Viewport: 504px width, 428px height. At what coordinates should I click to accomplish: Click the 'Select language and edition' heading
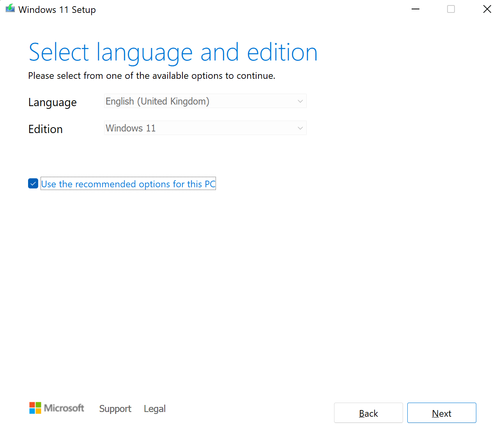point(173,52)
